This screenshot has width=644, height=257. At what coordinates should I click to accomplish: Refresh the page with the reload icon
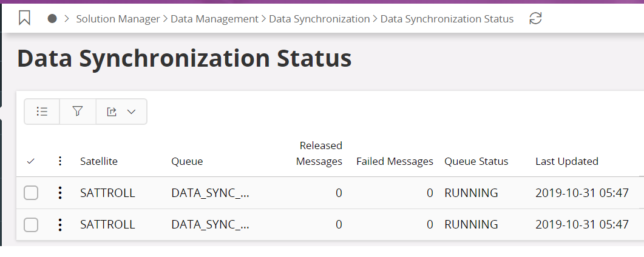(x=535, y=19)
